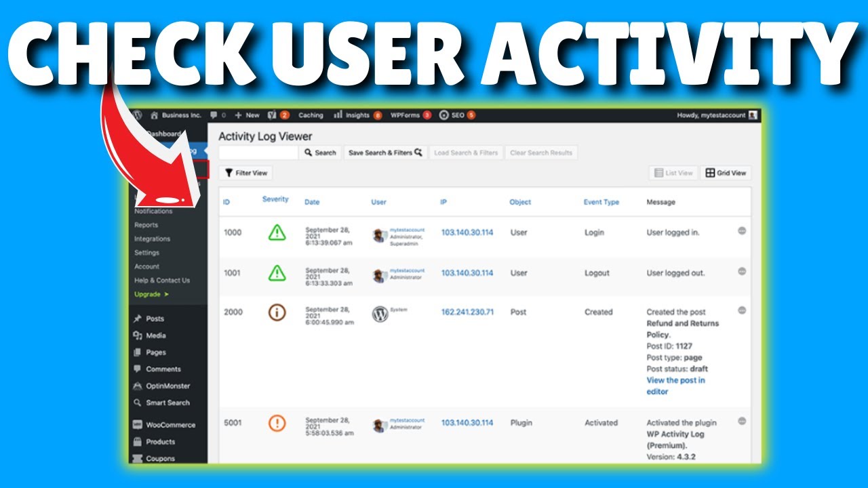Click the round grey icon on row 1001
Viewport: 868px width, 488px height.
pos(742,271)
